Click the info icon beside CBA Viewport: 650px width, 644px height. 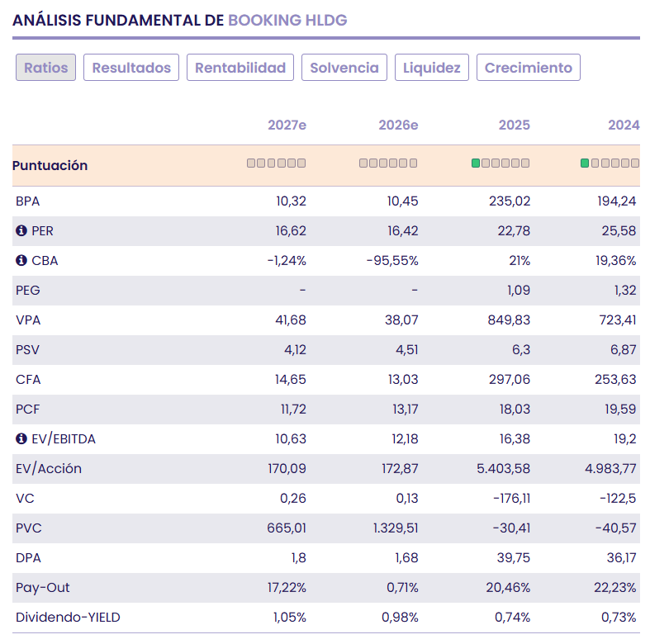click(x=21, y=260)
